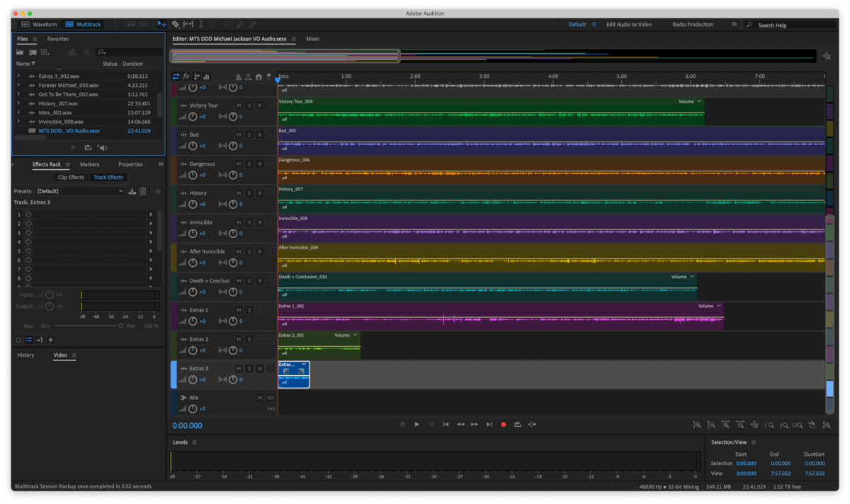Click the Time Selection tool

(201, 24)
